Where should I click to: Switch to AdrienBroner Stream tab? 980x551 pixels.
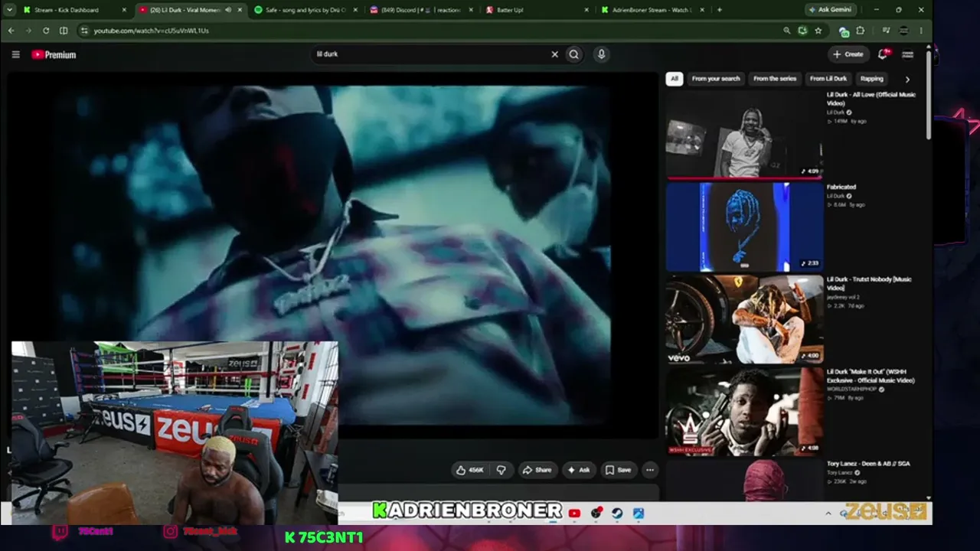pyautogui.click(x=653, y=10)
